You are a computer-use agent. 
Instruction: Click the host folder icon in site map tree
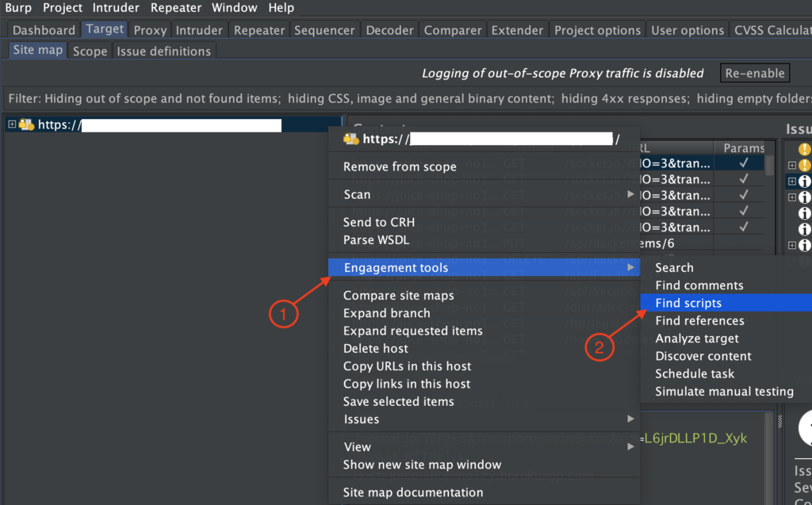point(26,124)
